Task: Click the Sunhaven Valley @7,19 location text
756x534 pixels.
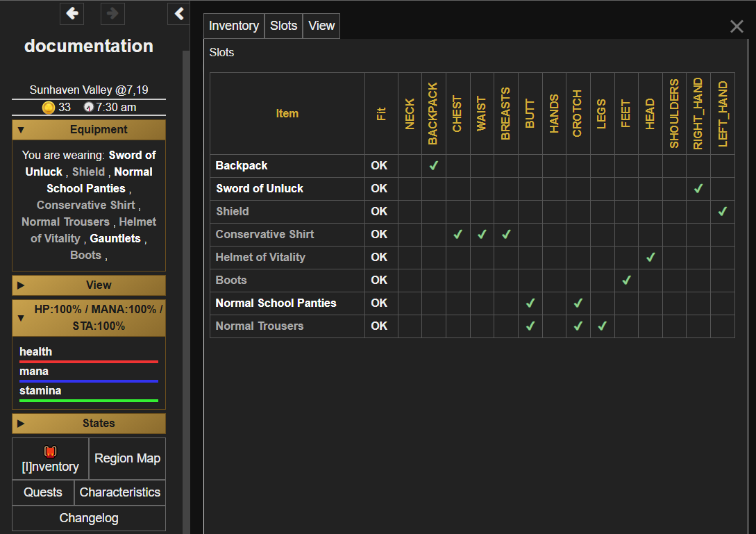Action: click(x=89, y=90)
